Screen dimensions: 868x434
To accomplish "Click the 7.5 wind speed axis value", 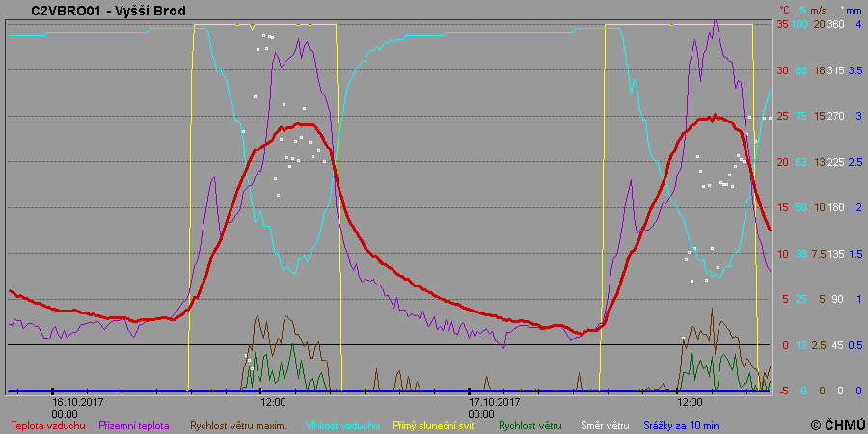I will 816,254.
